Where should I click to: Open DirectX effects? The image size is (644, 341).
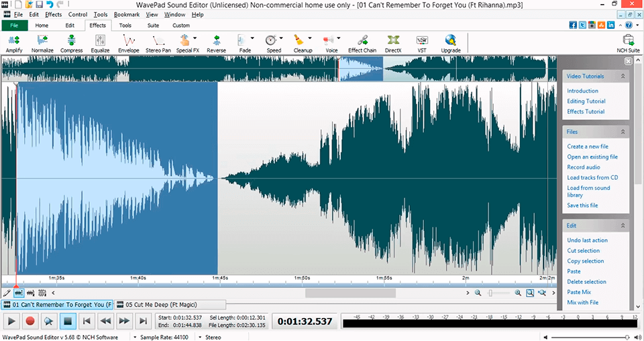[x=393, y=44]
